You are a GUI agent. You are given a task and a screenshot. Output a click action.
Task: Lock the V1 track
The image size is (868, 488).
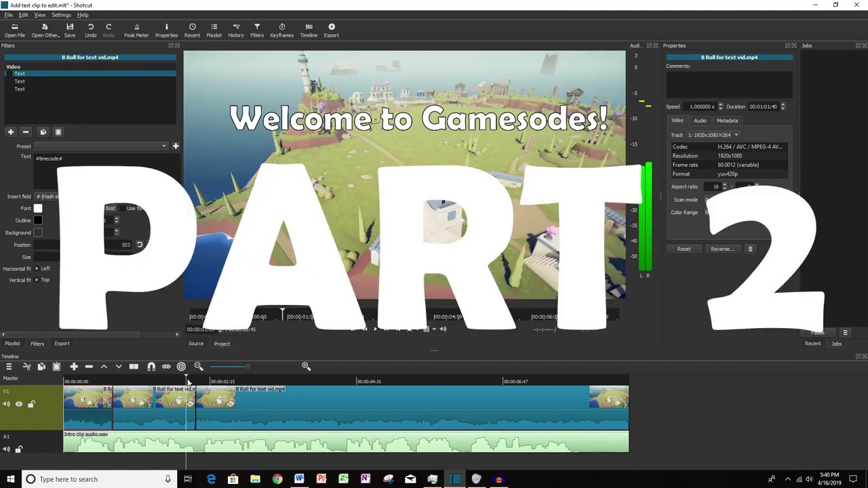pyautogui.click(x=31, y=404)
